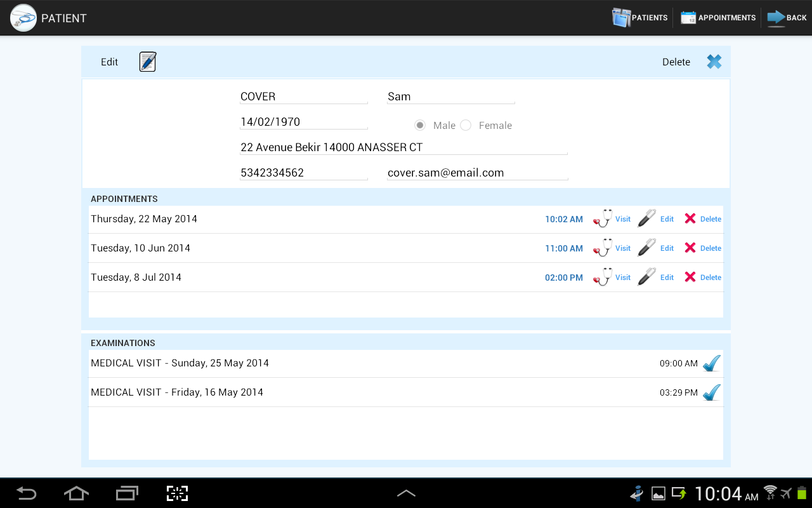The width and height of the screenshot is (812, 508).
Task: Click the Back arrow icon
Action: 776,18
